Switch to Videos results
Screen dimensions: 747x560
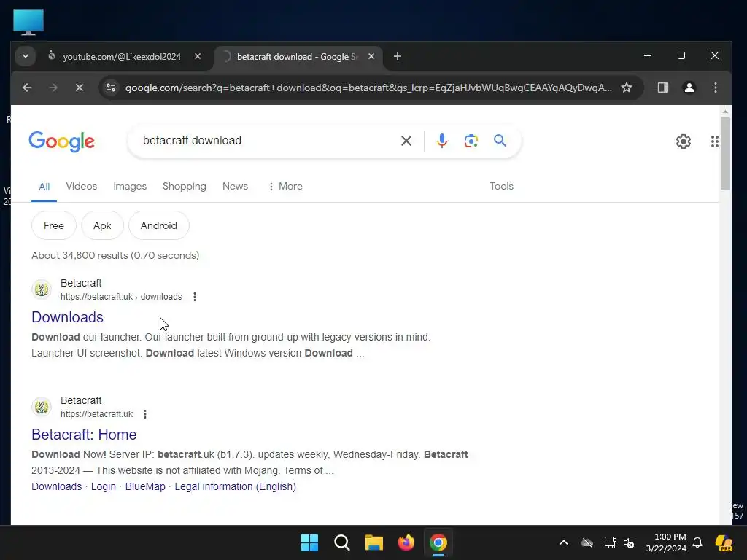(x=82, y=186)
